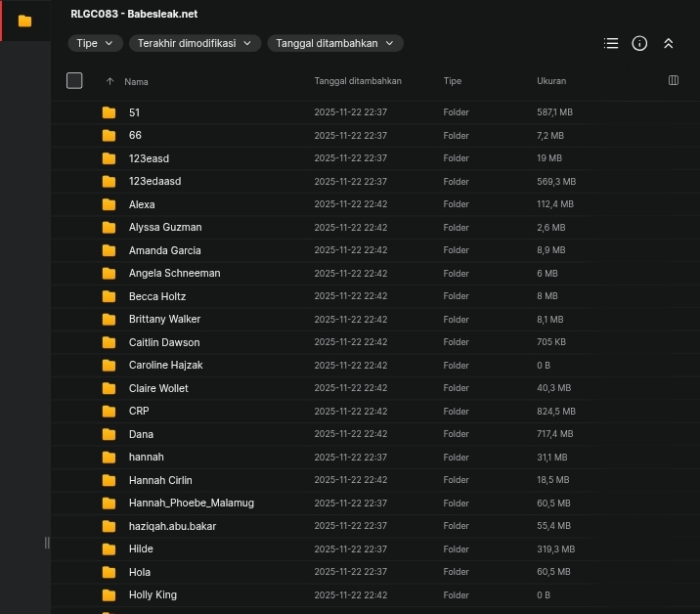Sort by the Nama column header
This screenshot has width=700, height=614.
coord(136,82)
